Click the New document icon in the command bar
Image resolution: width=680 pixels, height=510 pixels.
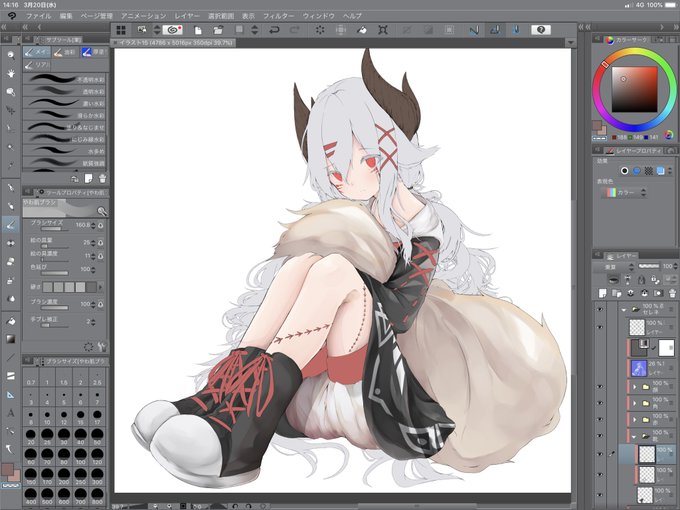(x=198, y=30)
